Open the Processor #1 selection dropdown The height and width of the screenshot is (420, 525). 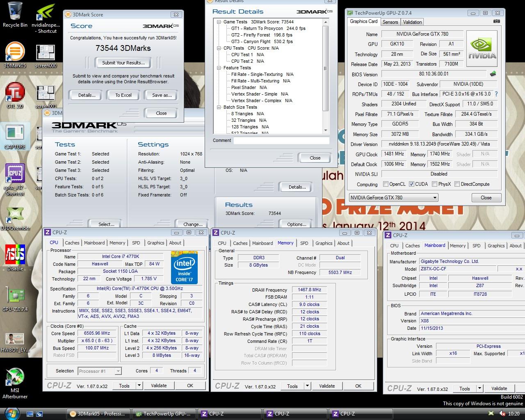pos(99,371)
